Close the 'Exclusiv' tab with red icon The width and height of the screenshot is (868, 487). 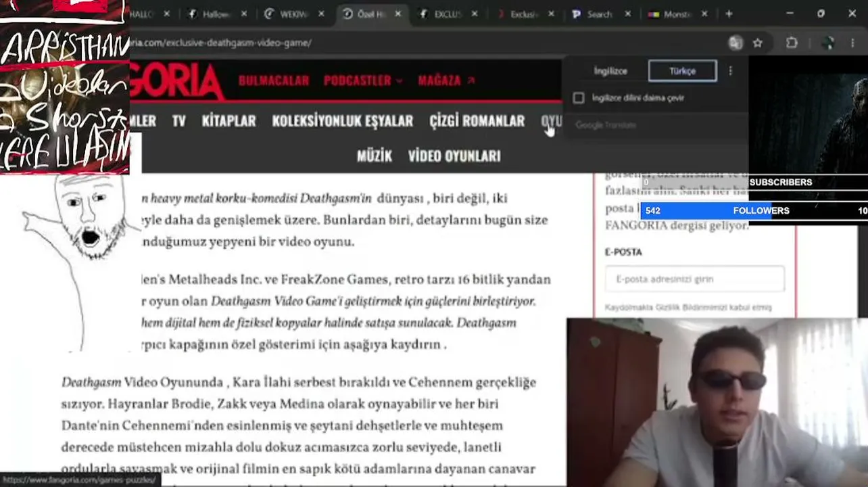tap(551, 14)
